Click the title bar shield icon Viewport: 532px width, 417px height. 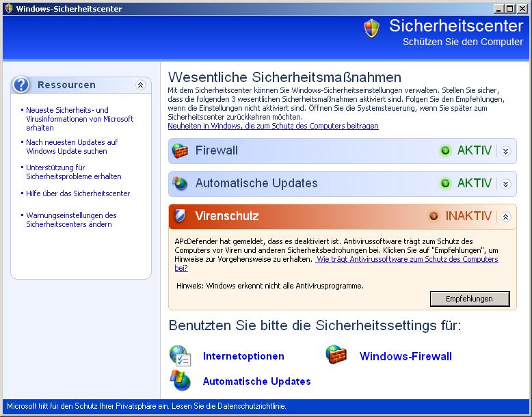point(9,8)
